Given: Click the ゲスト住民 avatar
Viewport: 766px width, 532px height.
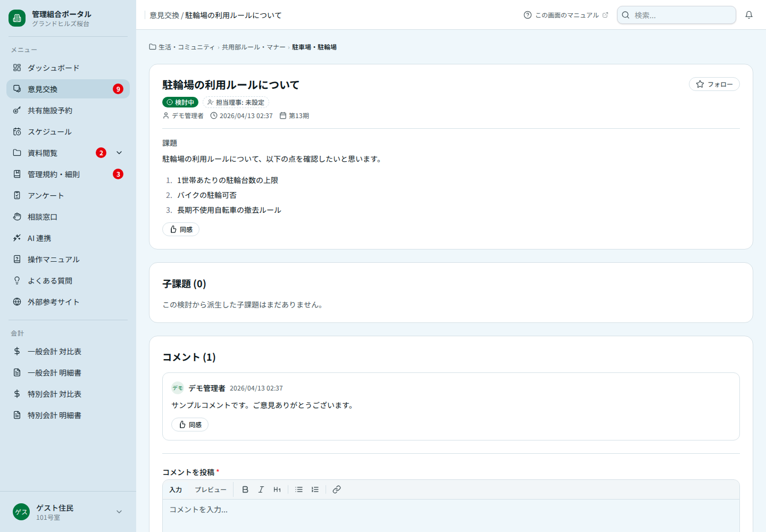Looking at the screenshot, I should [x=21, y=512].
